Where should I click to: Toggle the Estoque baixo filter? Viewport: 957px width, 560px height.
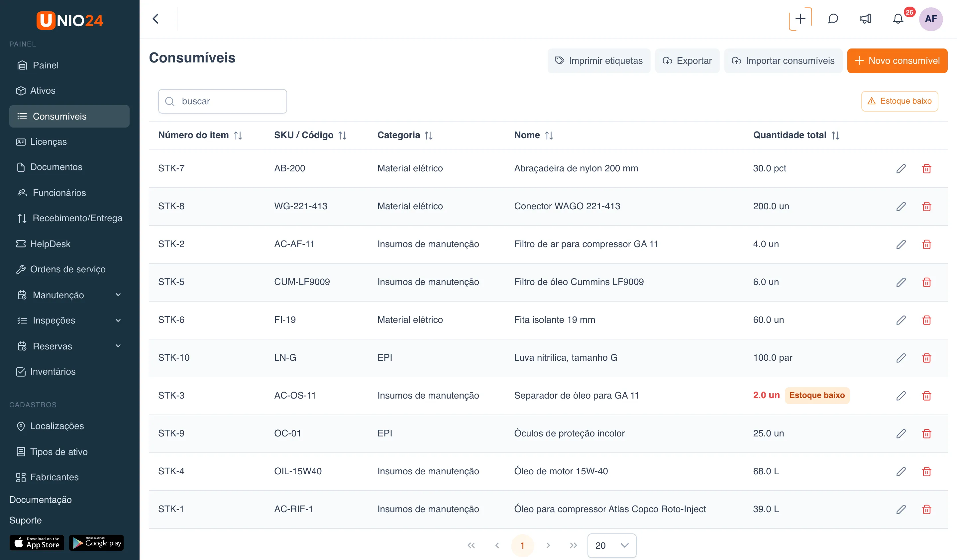(899, 101)
